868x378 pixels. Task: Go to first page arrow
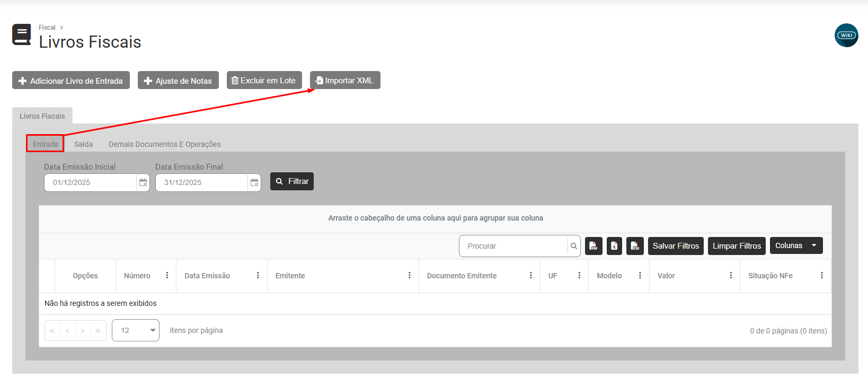(52, 330)
